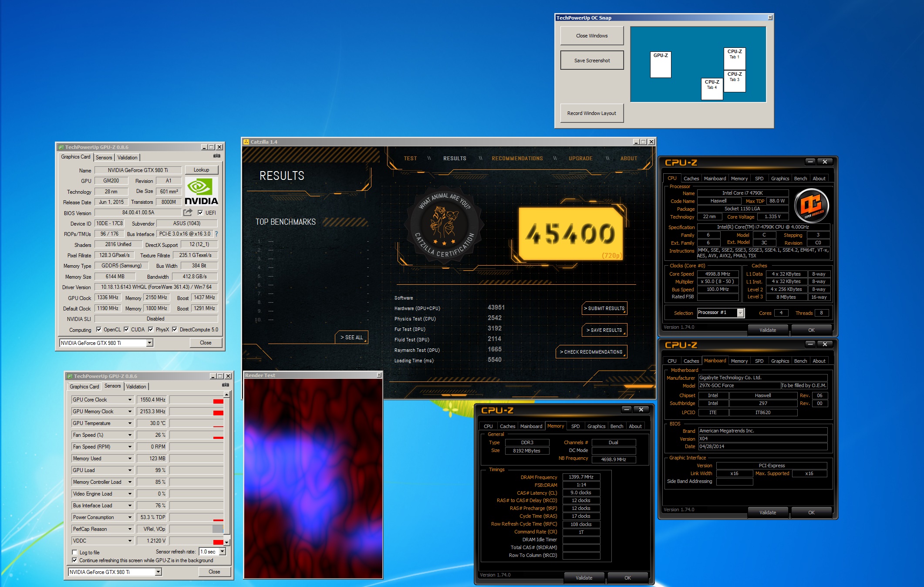The height and width of the screenshot is (587, 924).
Task: Click SEE ALL top benchmarks button
Action: (x=351, y=337)
